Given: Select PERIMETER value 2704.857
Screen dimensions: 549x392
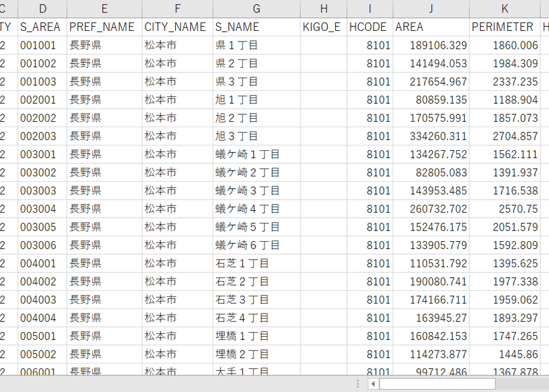Looking at the screenshot, I should coord(505,136).
